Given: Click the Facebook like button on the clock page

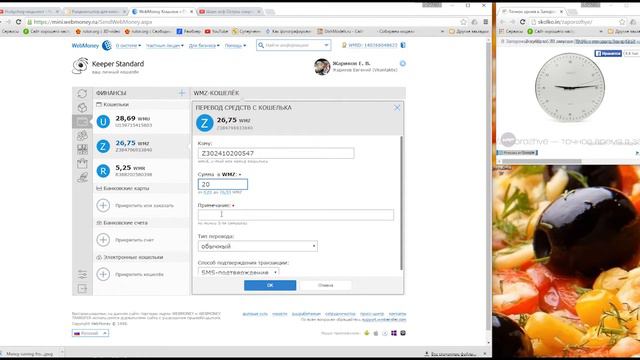Looking at the screenshot, I should coord(608,53).
